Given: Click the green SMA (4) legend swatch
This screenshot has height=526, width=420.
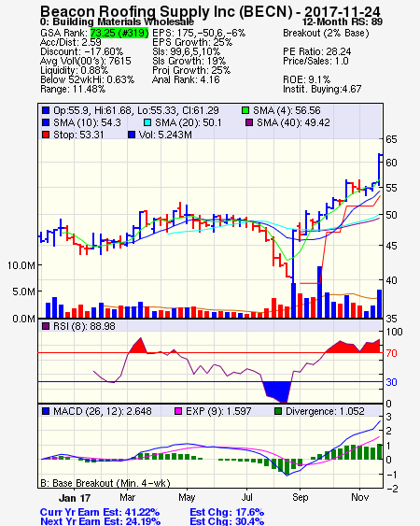Looking at the screenshot, I should [245, 110].
